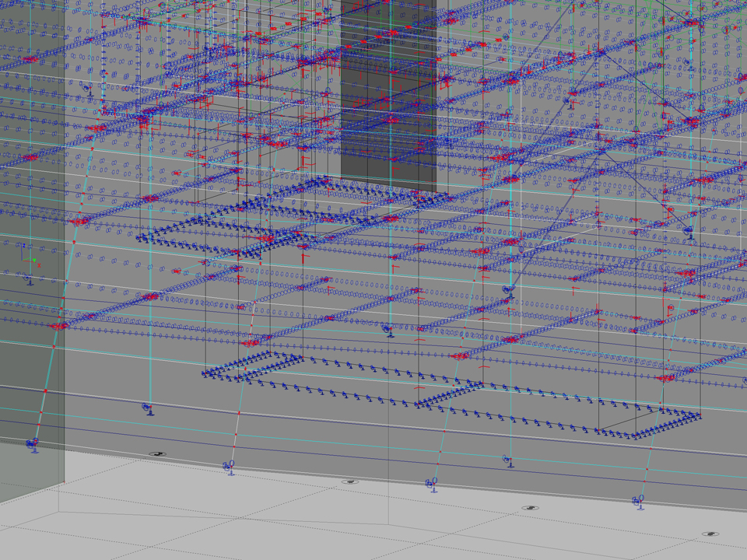
Task: Click the near-left corner of the lowest support rectangle
Action: tap(205, 374)
